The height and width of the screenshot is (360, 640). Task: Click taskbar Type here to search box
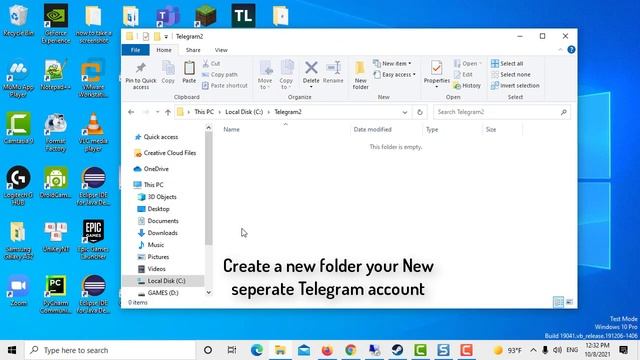110,350
